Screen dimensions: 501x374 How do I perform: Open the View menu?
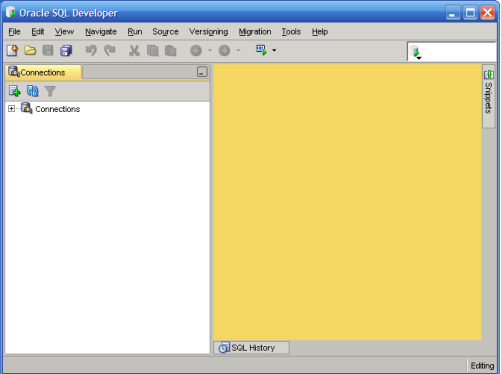point(64,32)
